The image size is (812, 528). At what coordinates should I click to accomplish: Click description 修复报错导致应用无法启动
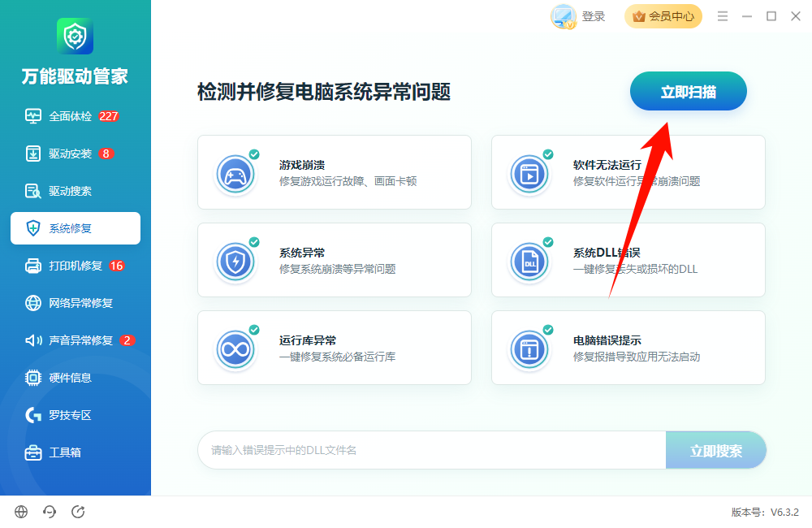pyautogui.click(x=637, y=357)
